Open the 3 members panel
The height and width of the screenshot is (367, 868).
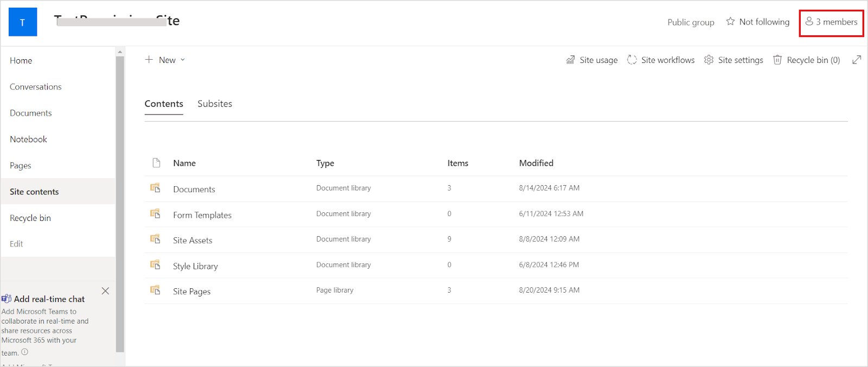[x=831, y=22]
